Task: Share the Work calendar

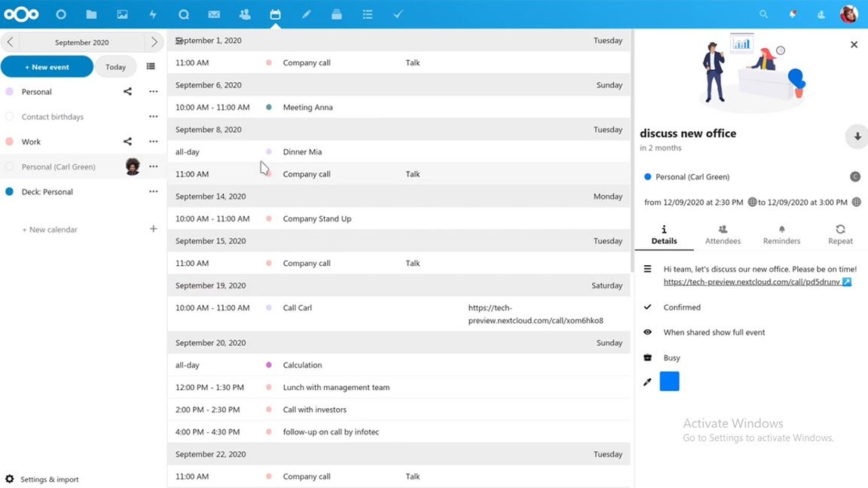Action: tap(127, 141)
